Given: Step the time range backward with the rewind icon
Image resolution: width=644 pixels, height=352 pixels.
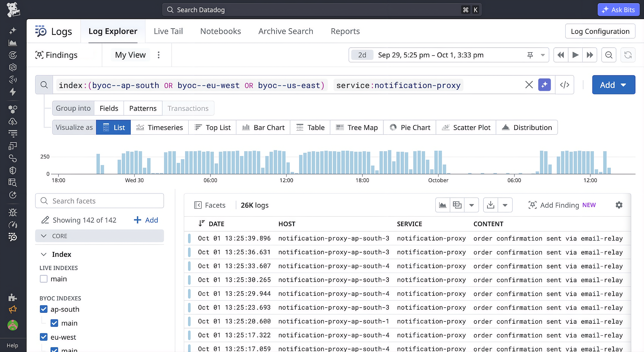Looking at the screenshot, I should click(561, 55).
